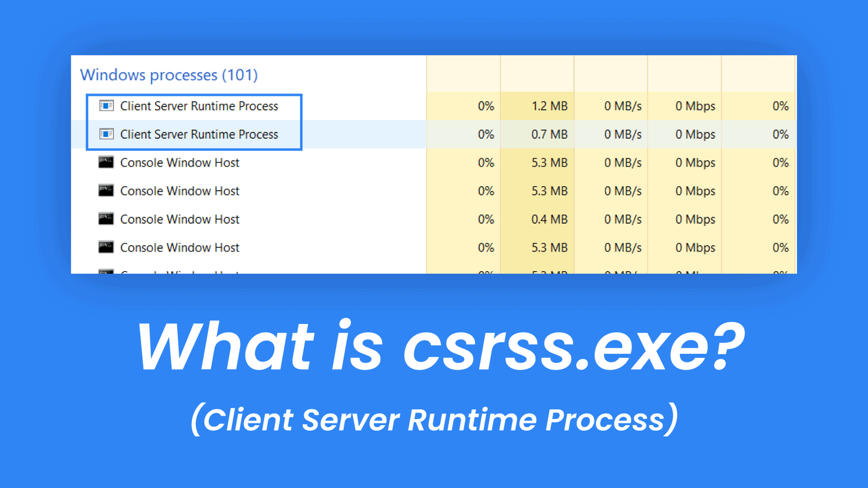Click the third Console Window Host console icon
Viewport: 868px width, 488px height.
(x=106, y=219)
